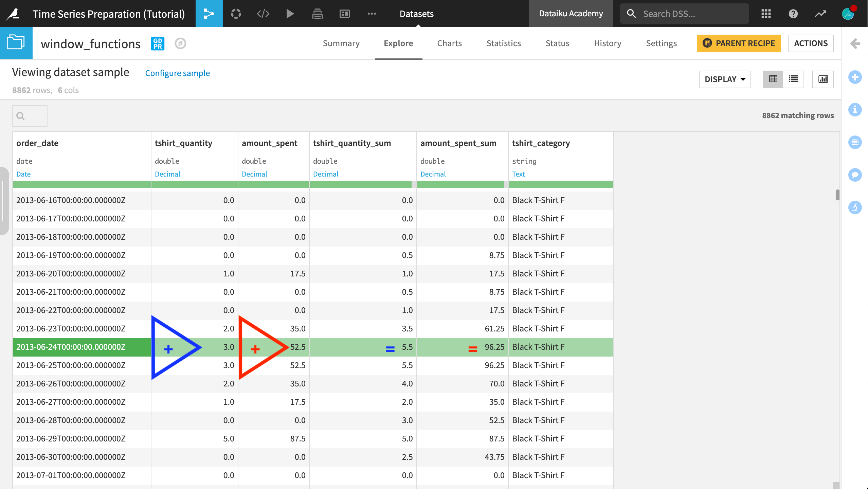Switch to the Charts tab
This screenshot has height=489, width=868.
pyautogui.click(x=450, y=43)
